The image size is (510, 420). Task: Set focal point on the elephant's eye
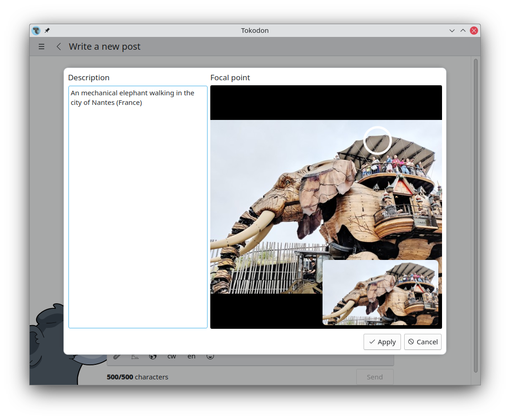[x=287, y=182]
